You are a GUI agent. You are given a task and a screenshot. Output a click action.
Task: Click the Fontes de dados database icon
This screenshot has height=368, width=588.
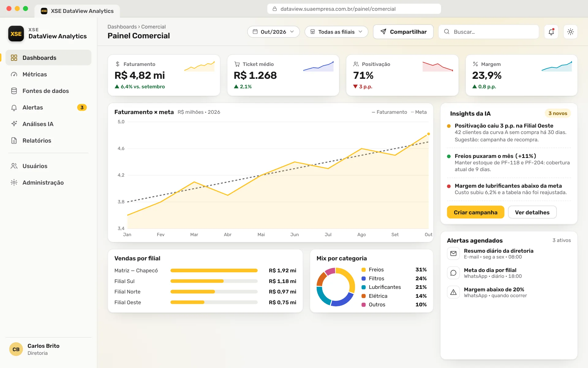pyautogui.click(x=14, y=91)
